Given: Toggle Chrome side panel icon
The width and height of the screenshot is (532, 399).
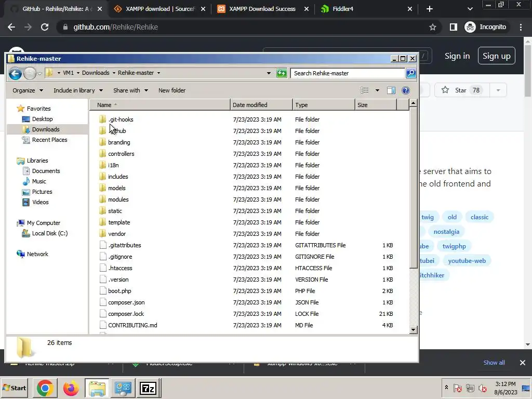Looking at the screenshot, I should point(453,27).
